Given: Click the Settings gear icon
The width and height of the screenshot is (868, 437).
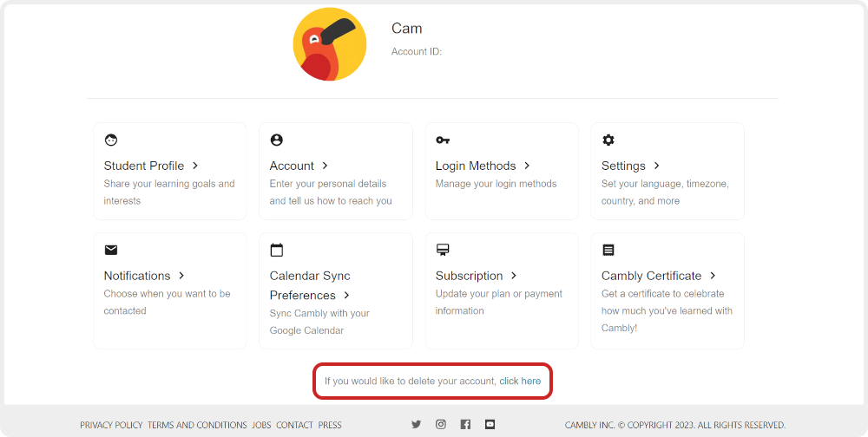Looking at the screenshot, I should click(x=608, y=140).
